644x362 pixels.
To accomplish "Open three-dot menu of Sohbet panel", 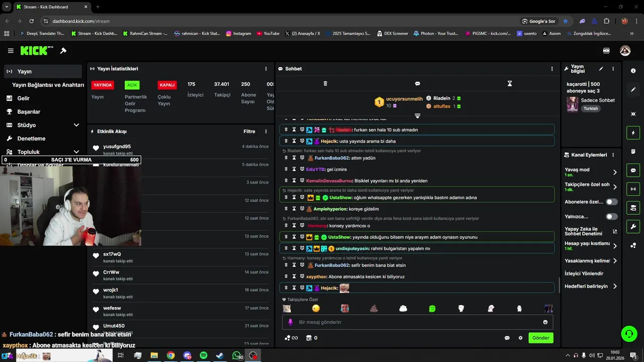I will point(552,69).
